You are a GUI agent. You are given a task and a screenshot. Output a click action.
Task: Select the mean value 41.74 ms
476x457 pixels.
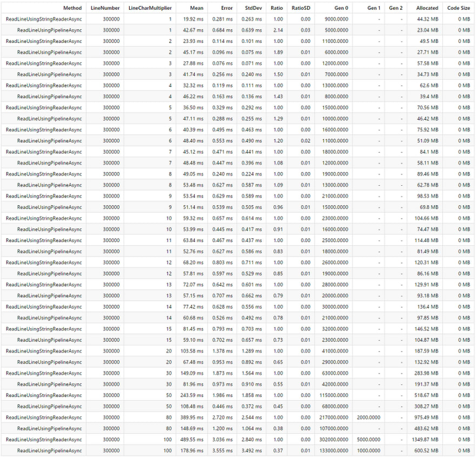pyautogui.click(x=194, y=74)
